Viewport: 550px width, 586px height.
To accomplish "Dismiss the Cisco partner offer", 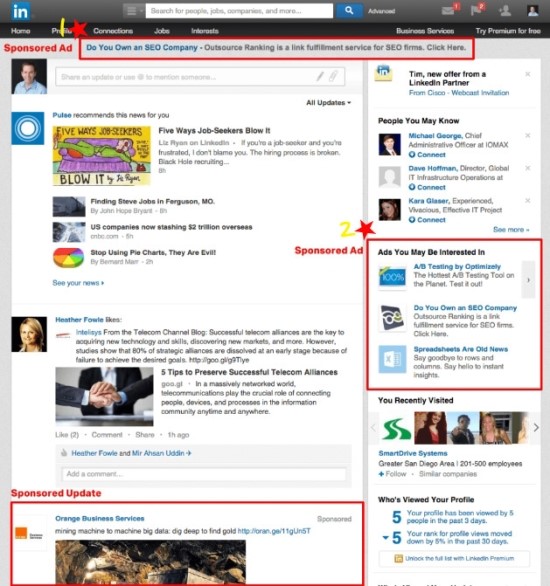I will coord(528,74).
